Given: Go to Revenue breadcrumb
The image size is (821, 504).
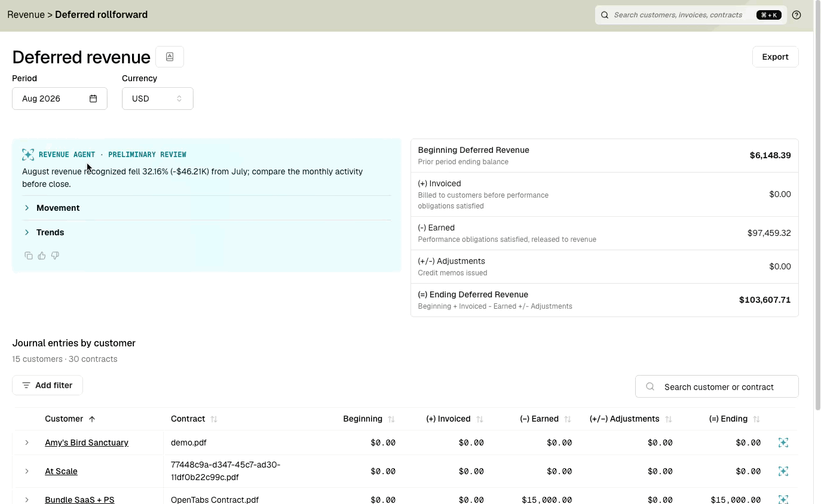Looking at the screenshot, I should tap(26, 14).
